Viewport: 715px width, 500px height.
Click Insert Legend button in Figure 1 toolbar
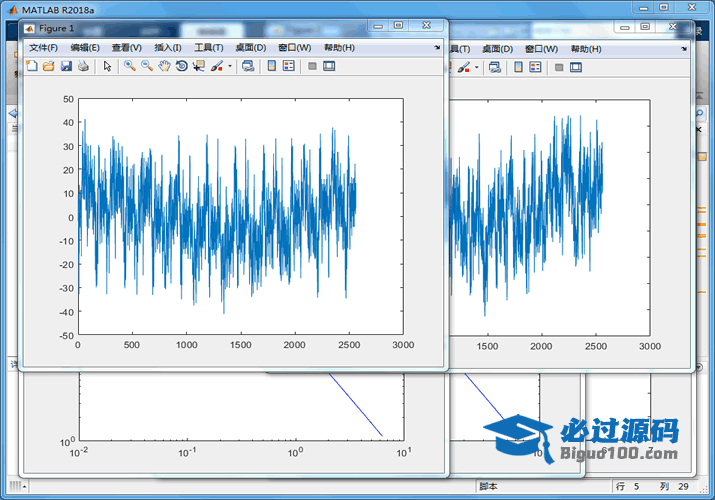(x=289, y=66)
